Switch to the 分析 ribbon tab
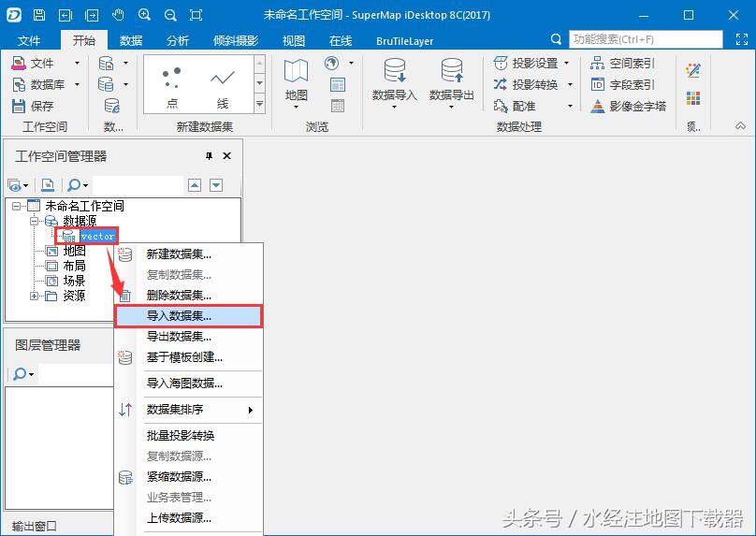The height and width of the screenshot is (536, 756). [x=178, y=41]
